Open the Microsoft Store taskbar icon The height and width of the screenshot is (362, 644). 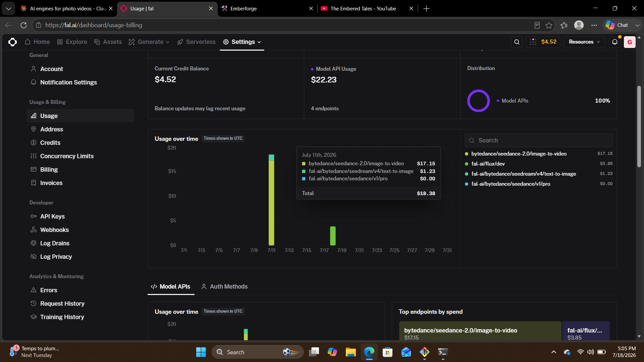tap(387, 352)
